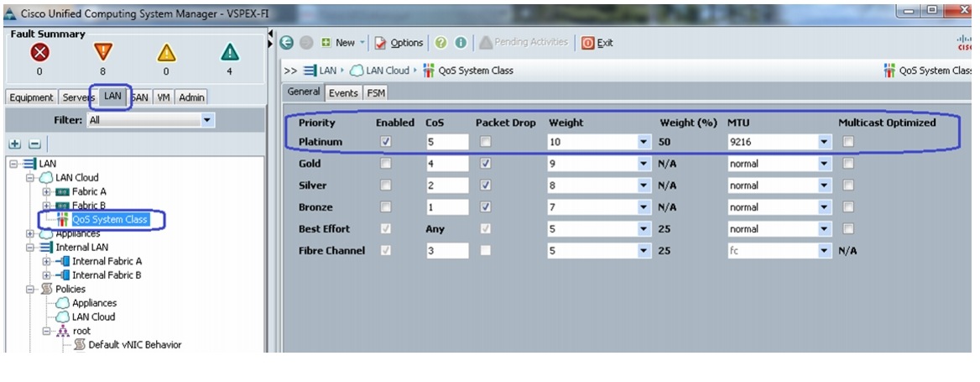Open the Admin navigation tab
The height and width of the screenshot is (382, 980).
point(191,97)
